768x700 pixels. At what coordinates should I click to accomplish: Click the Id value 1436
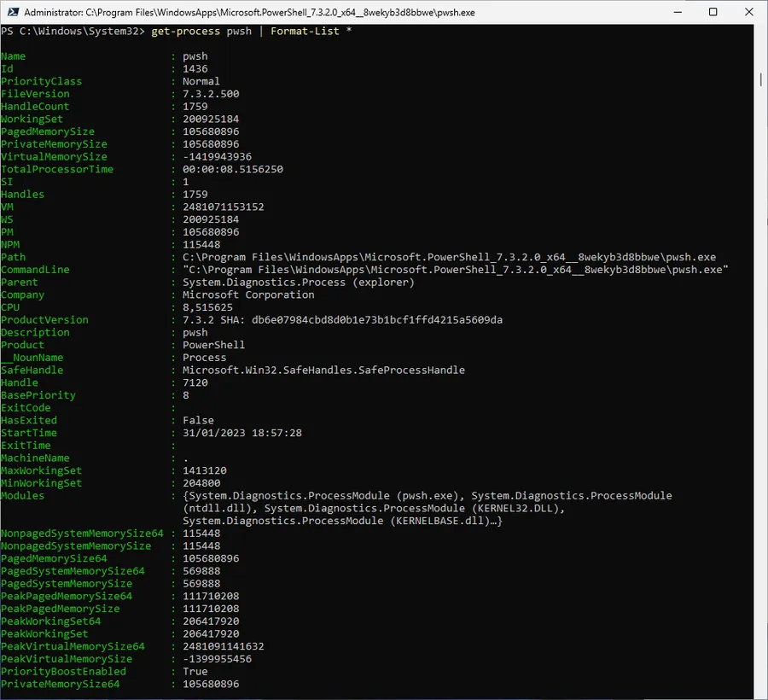(195, 69)
